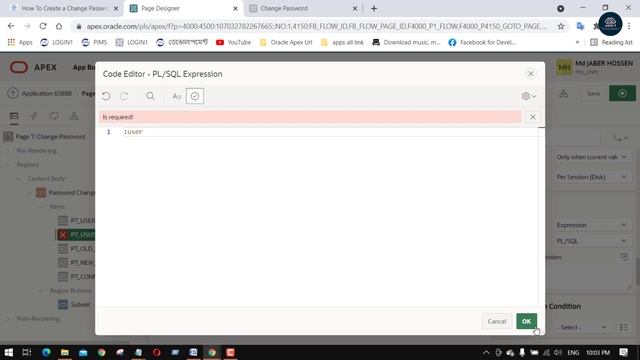Open Windows notification center

(623, 352)
